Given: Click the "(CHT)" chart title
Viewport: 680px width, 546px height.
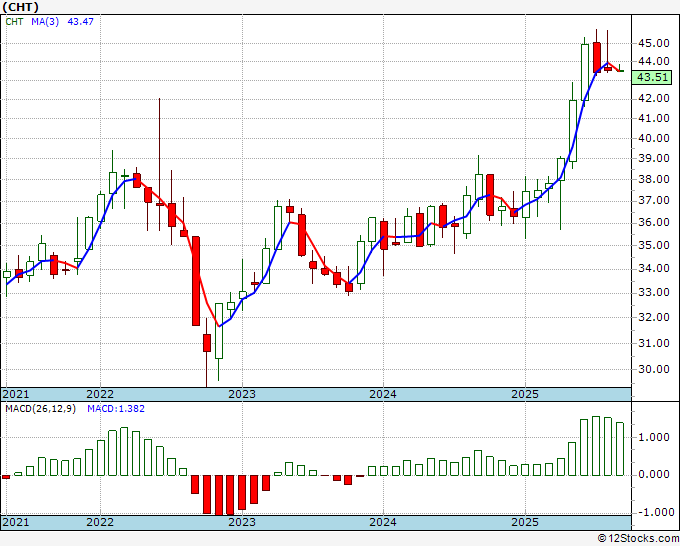Looking at the screenshot, I should (x=20, y=7).
